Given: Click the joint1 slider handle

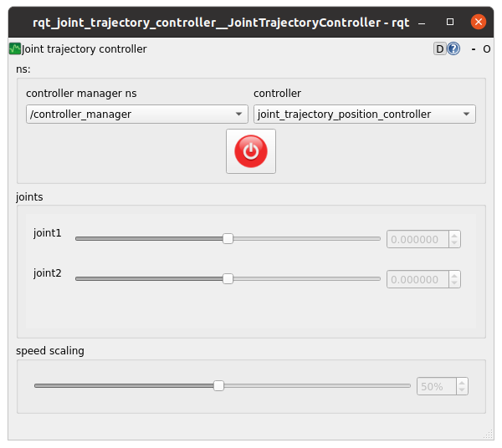Looking at the screenshot, I should point(228,238).
